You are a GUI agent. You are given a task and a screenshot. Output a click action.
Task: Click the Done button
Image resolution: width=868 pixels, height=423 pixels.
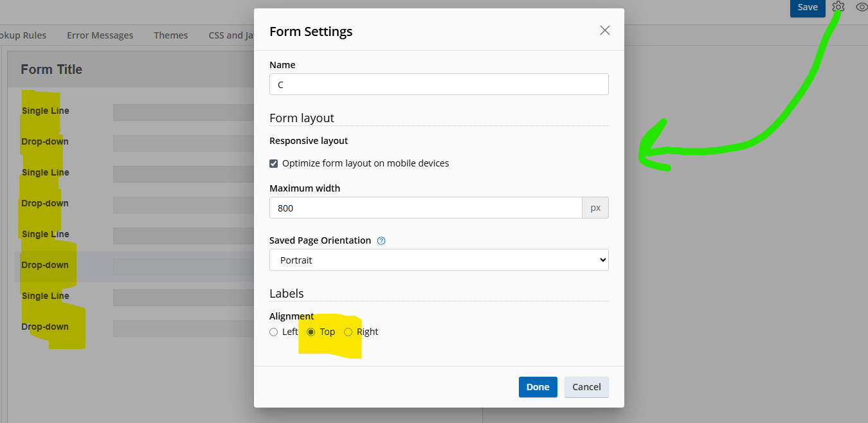[538, 387]
